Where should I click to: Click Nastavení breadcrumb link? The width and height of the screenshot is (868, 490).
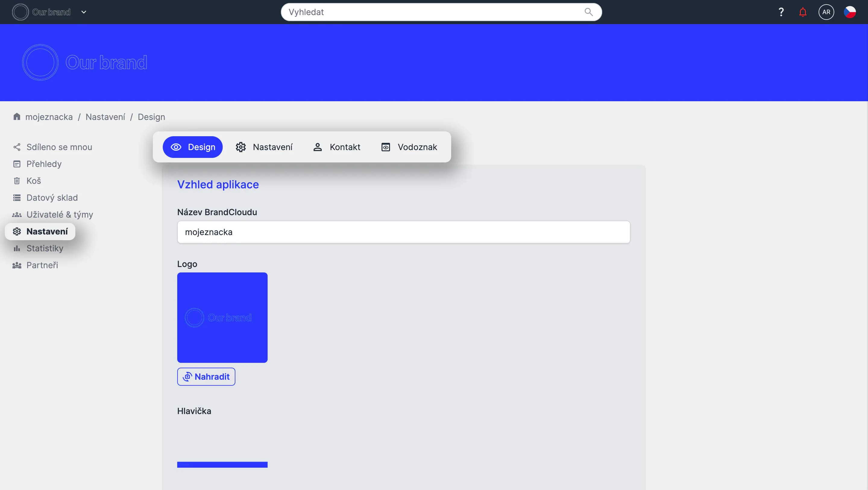[x=105, y=117]
